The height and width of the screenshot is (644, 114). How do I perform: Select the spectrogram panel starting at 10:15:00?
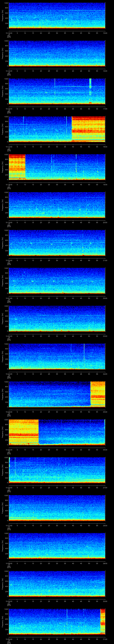pos(57,54)
